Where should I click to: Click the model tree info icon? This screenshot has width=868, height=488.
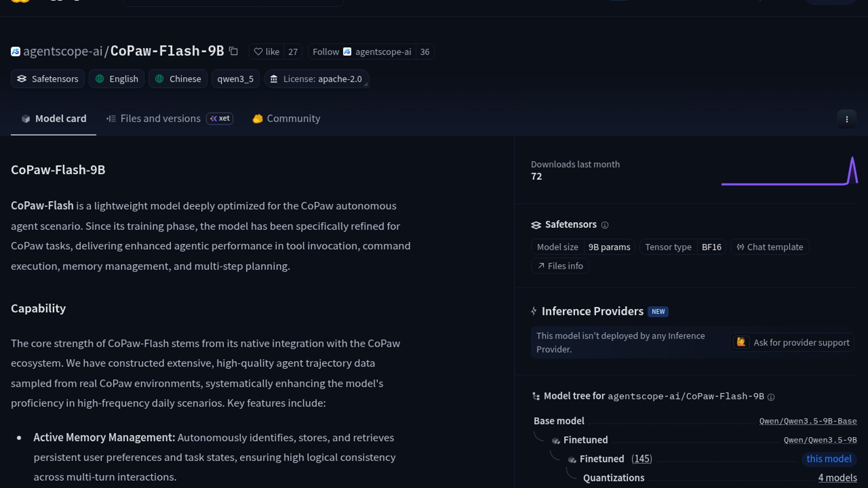pos(771,397)
